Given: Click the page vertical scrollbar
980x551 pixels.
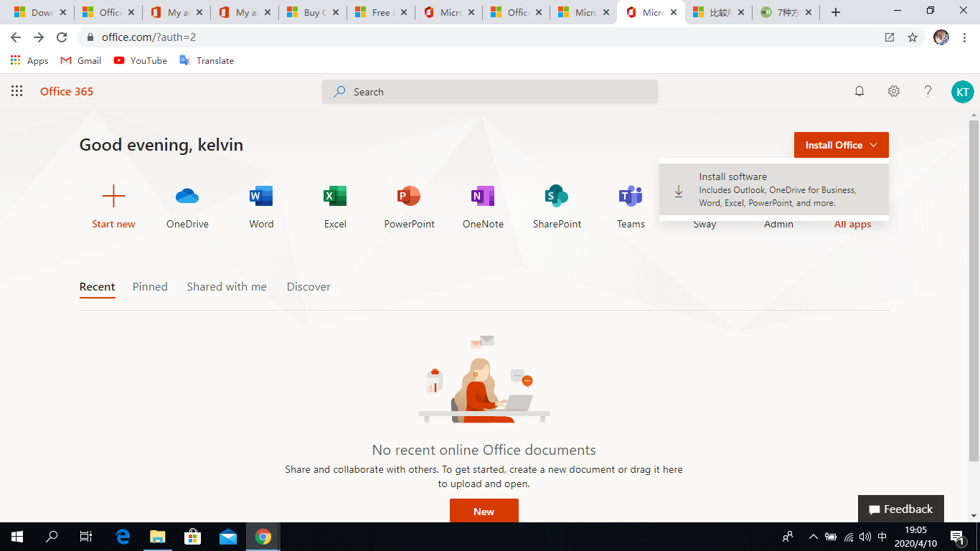Looking at the screenshot, I should [974, 291].
